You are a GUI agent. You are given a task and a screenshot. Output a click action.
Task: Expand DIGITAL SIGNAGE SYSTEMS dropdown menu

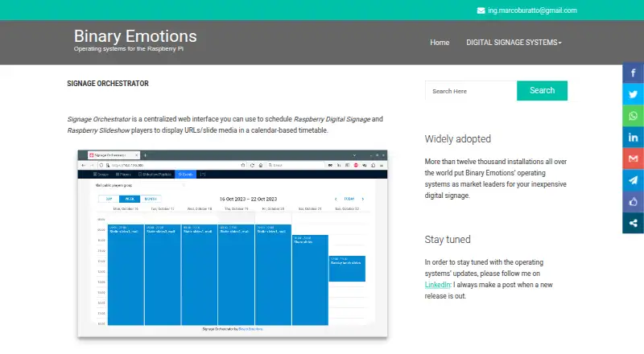coord(514,43)
